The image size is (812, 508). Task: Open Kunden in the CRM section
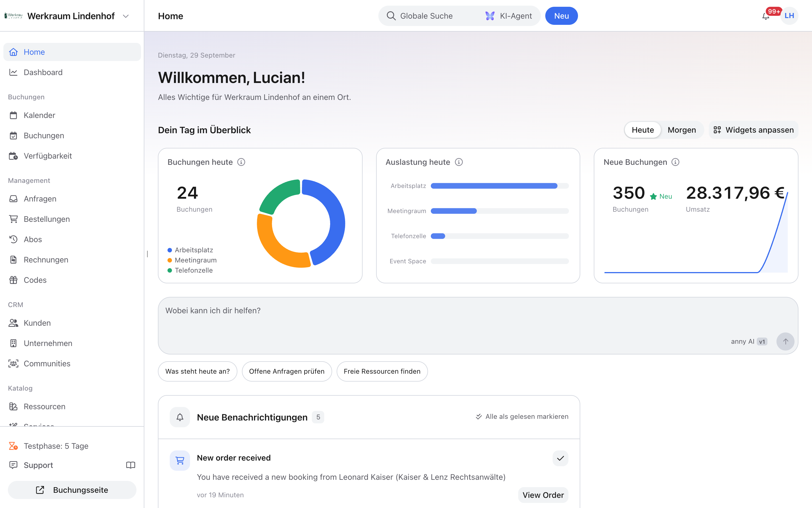pos(72,323)
